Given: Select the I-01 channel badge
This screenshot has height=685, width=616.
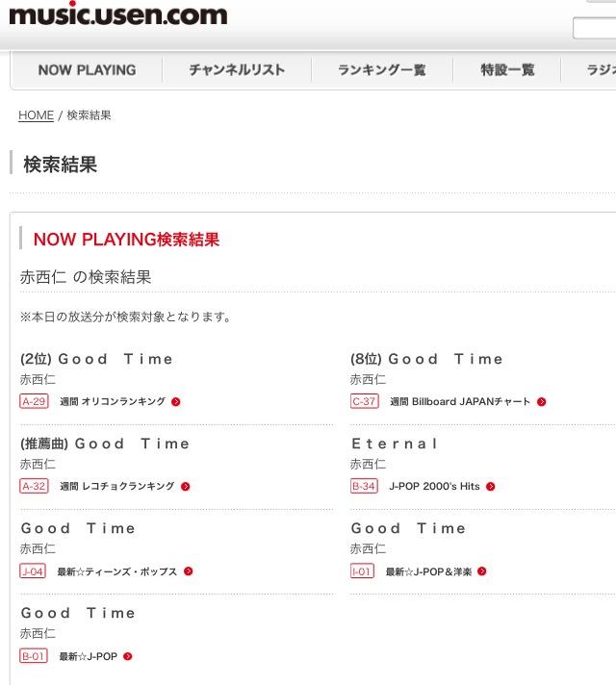Looking at the screenshot, I should (362, 571).
